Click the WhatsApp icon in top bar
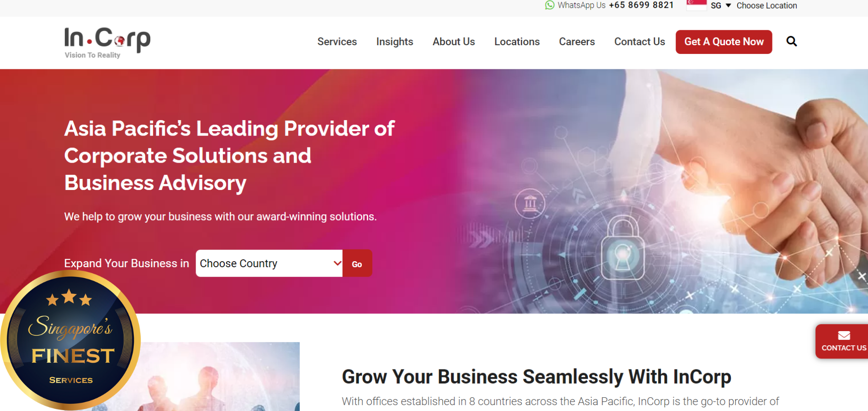The height and width of the screenshot is (411, 868). tap(550, 5)
